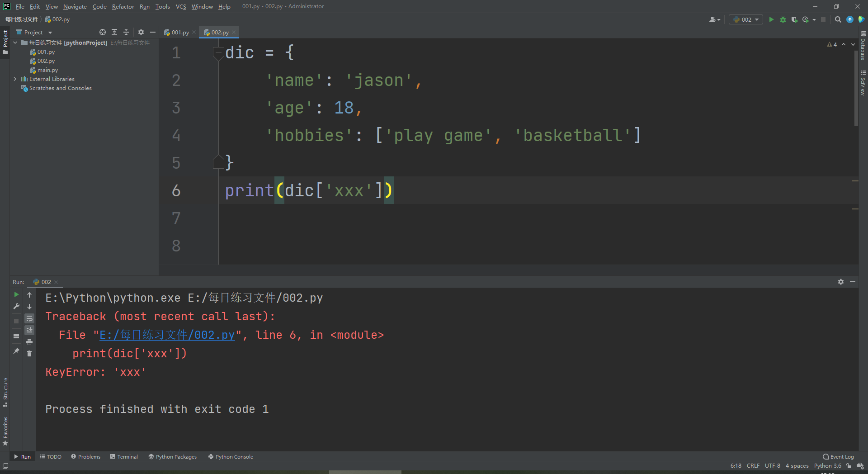Viewport: 868px width, 474px height.
Task: Click the warnings count indicator
Action: [x=832, y=44]
